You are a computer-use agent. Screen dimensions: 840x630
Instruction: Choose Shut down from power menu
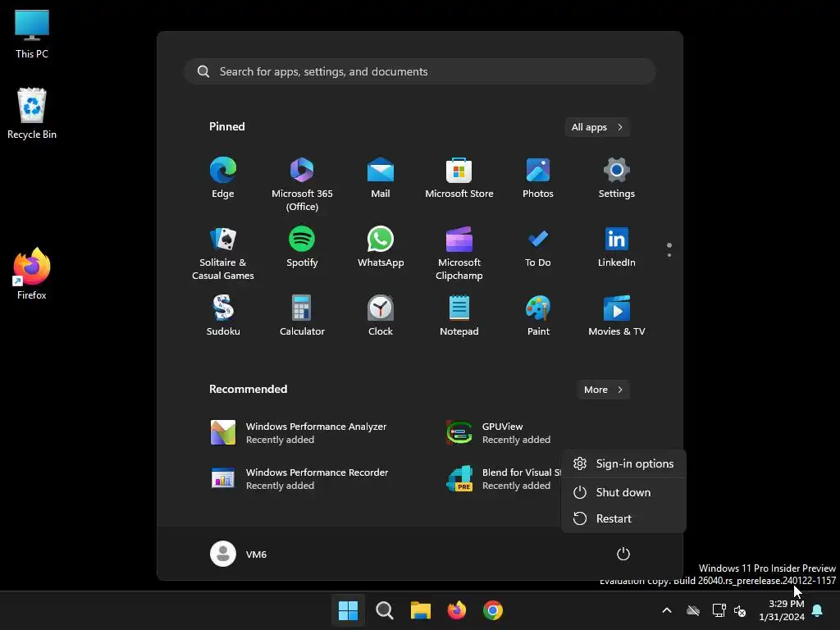pos(623,492)
